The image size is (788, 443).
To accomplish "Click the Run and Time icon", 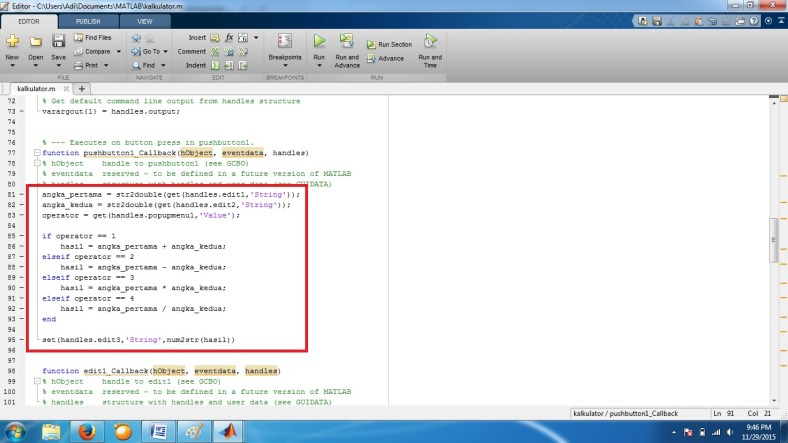I will [429, 42].
